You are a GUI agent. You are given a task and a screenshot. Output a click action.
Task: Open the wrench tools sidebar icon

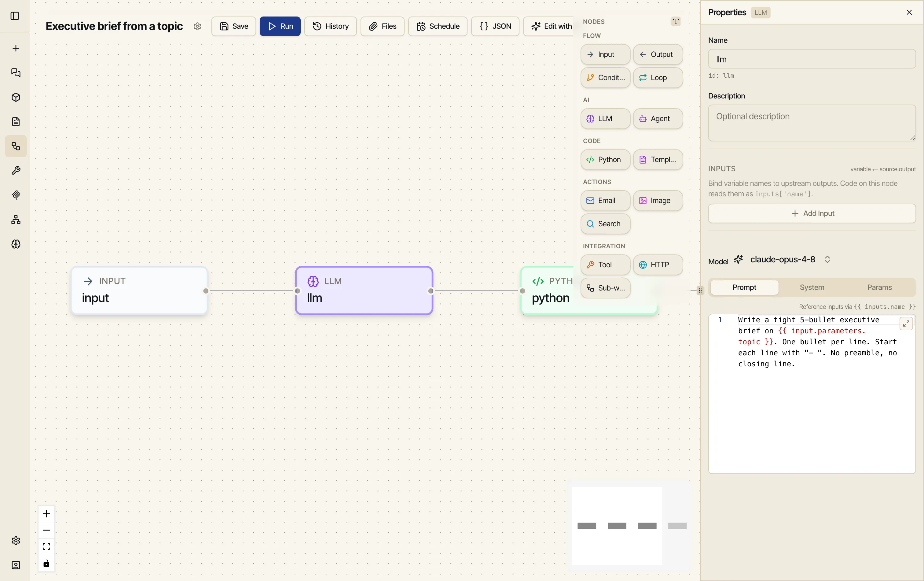click(x=16, y=171)
